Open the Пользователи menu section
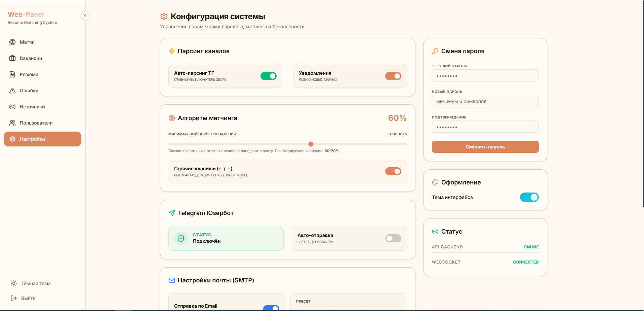 click(x=42, y=123)
